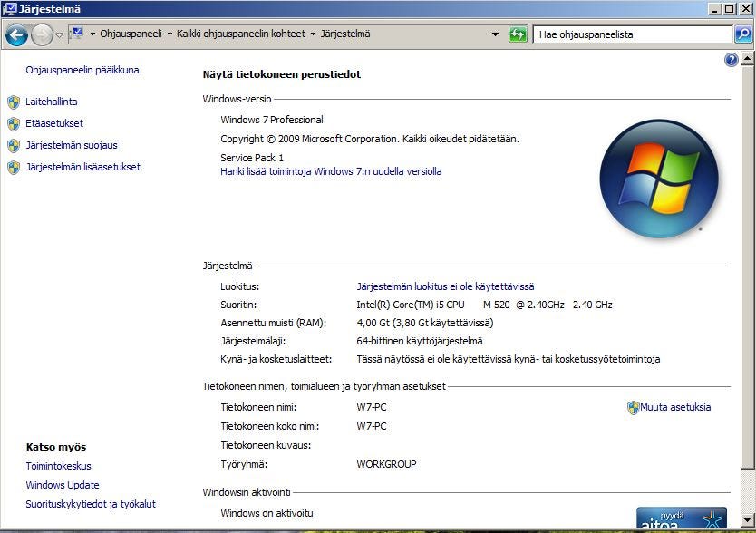Select Kaikki ohjauspaneelin kohteet breadcrumb
Screen dimensions: 756x533
pos(238,34)
